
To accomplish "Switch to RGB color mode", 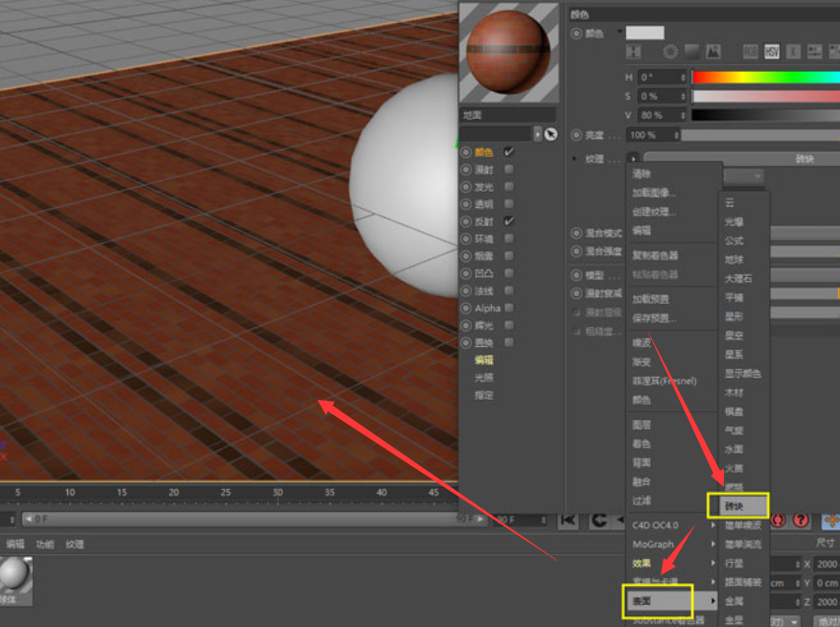I will (751, 51).
